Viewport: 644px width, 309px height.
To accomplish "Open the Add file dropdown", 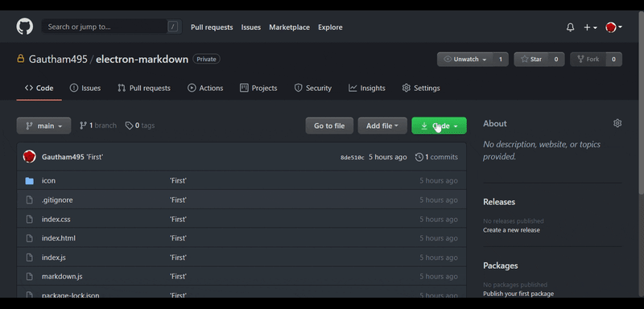I will coord(382,126).
